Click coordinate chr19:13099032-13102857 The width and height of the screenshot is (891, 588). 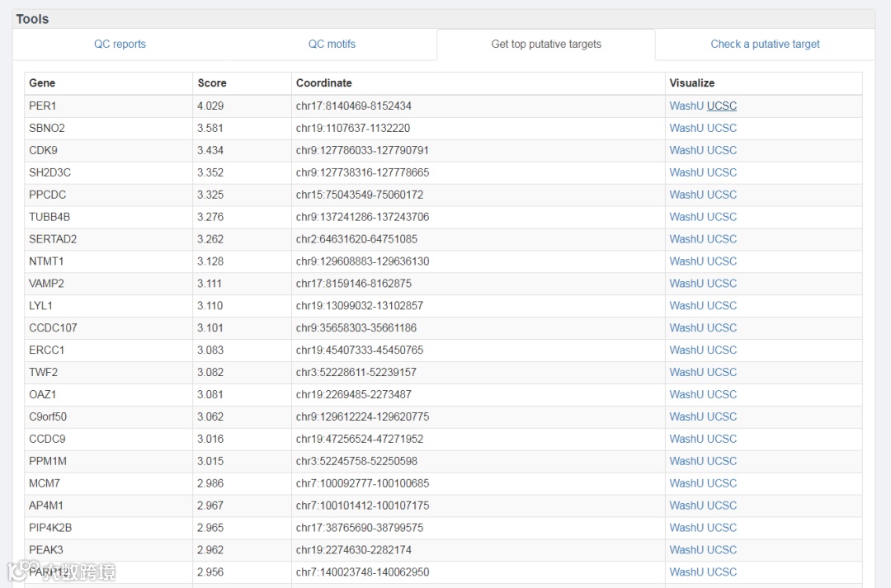pyautogui.click(x=359, y=305)
